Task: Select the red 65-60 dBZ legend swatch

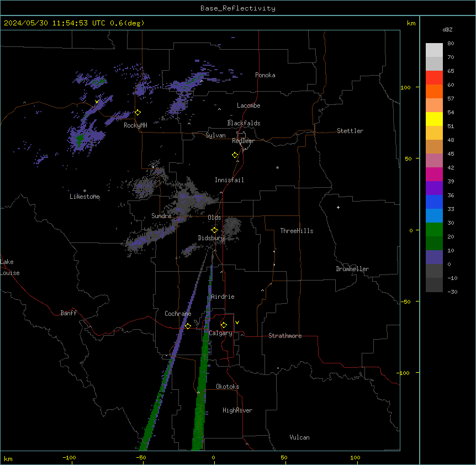Action: [x=434, y=77]
